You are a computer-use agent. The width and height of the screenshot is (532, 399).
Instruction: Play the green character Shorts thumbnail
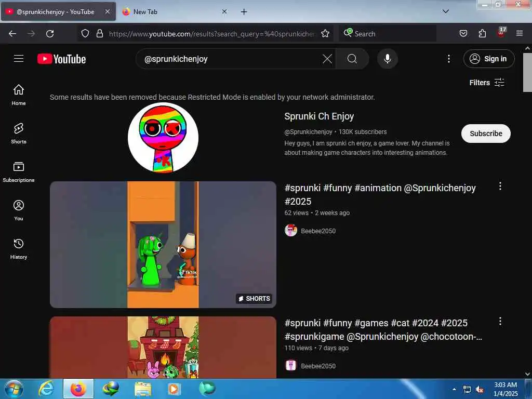[163, 245]
